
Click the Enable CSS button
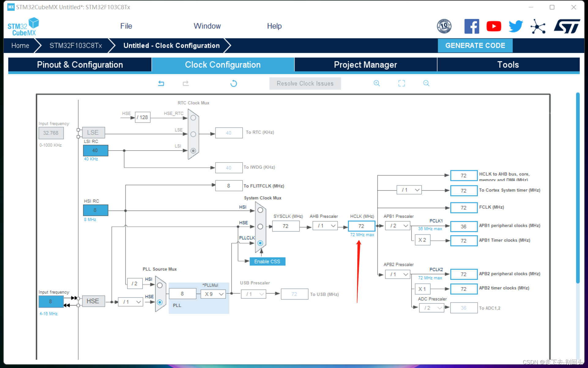pos(267,261)
